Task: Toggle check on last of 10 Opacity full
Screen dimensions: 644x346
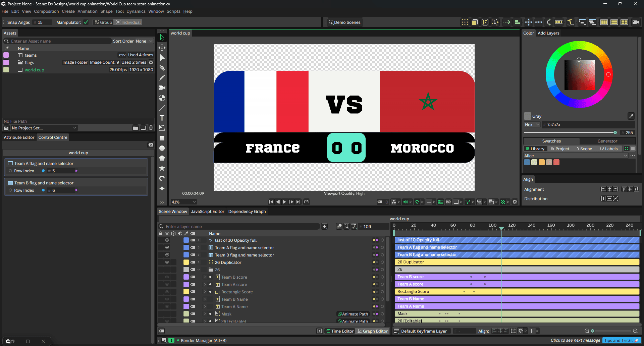Action: [167, 240]
